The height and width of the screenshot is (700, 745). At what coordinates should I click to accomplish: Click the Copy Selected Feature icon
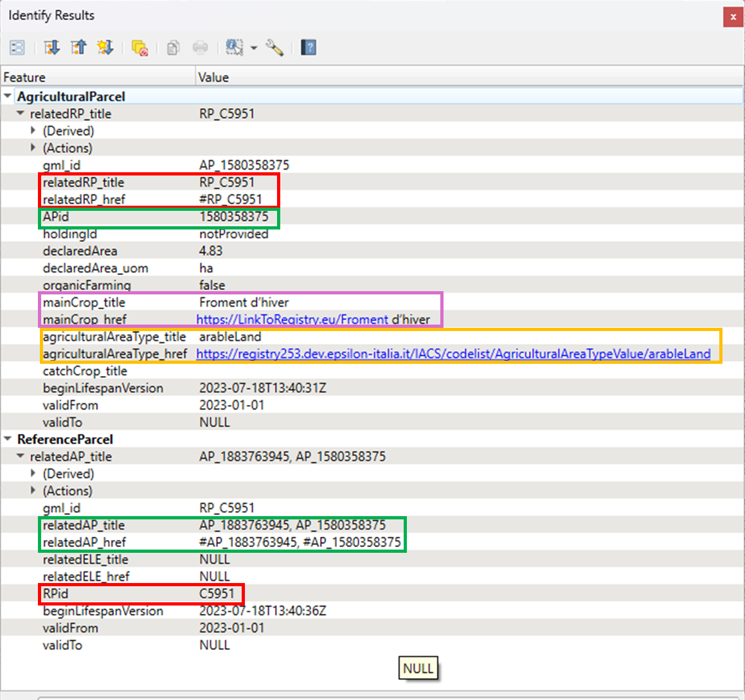[x=173, y=48]
